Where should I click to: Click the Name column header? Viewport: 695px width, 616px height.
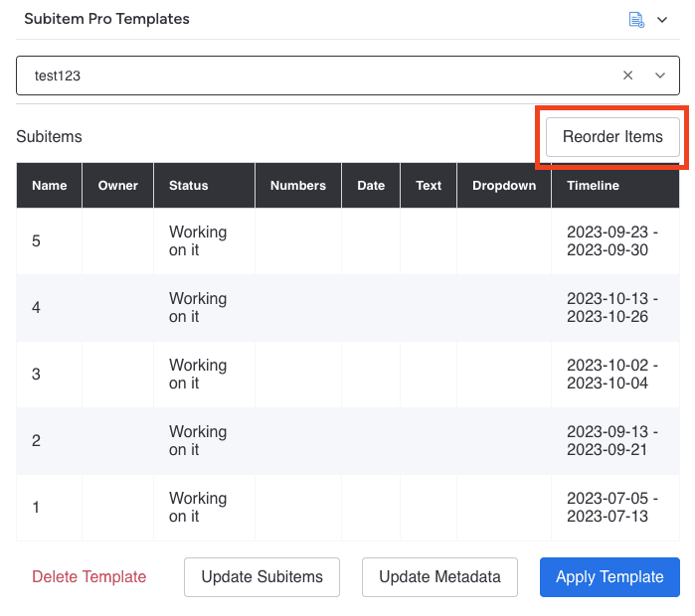49,186
